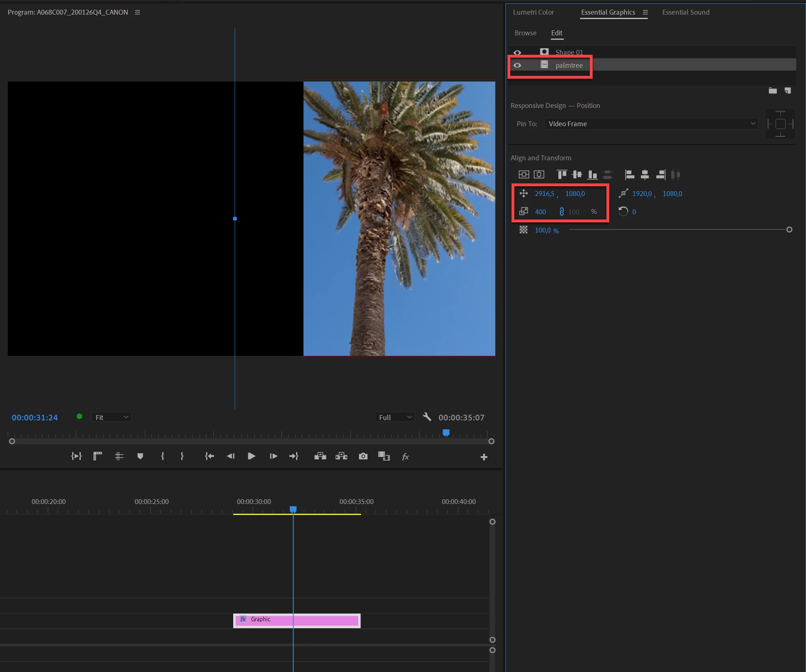This screenshot has height=672, width=806.
Task: Click the opacity slider handle
Action: coord(789,230)
